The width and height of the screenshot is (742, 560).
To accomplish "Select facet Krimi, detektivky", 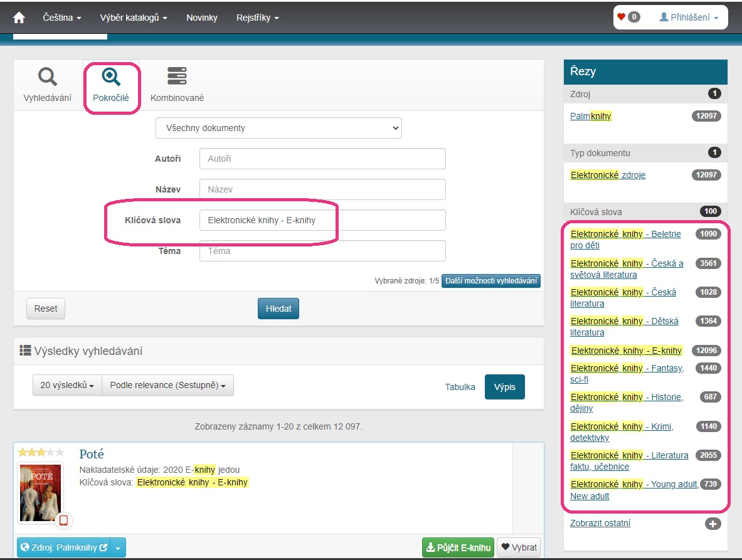I will pos(622,432).
